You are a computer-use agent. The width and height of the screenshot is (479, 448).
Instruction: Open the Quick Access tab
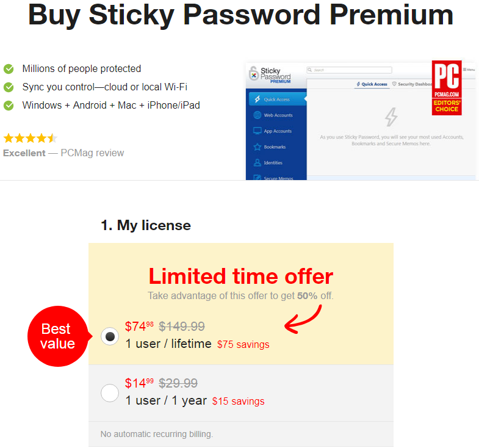372,84
